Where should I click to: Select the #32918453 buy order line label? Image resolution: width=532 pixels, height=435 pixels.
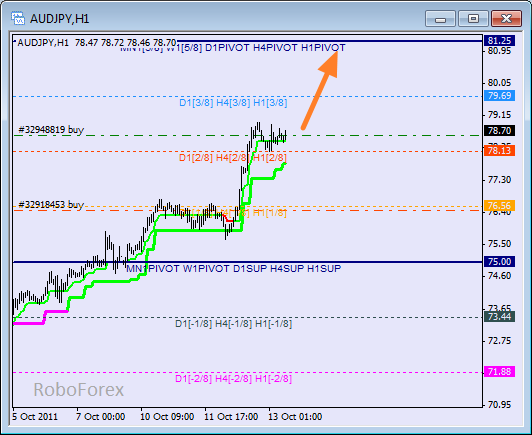click(x=51, y=205)
